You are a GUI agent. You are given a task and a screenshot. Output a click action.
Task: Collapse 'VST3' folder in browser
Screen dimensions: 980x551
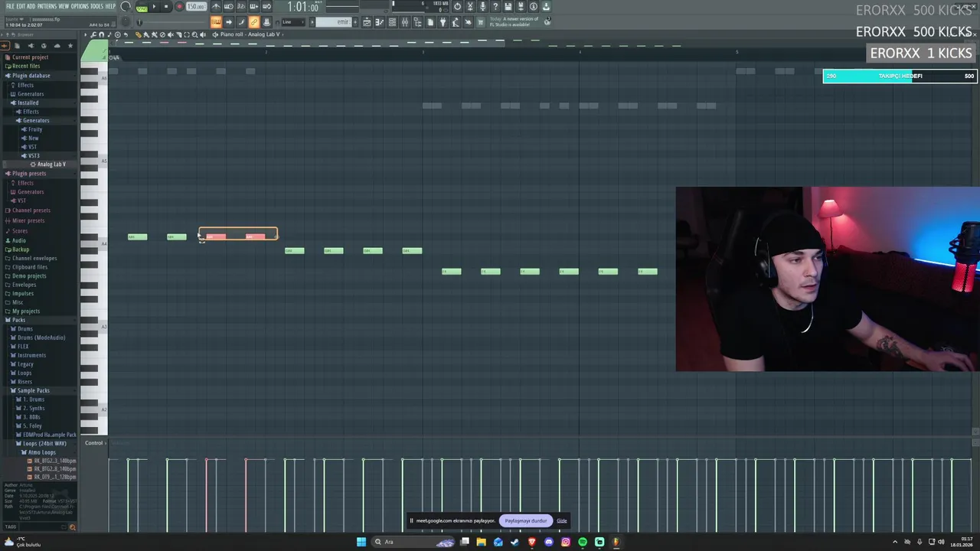pos(33,155)
